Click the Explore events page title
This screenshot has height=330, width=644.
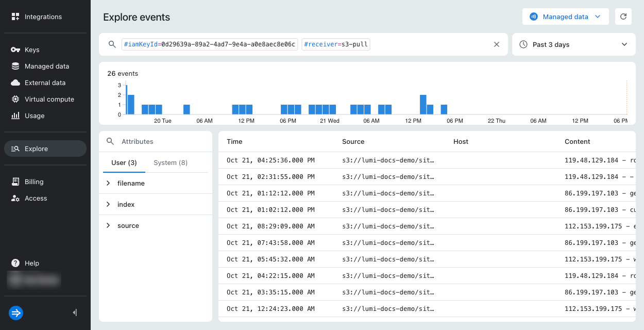click(137, 17)
